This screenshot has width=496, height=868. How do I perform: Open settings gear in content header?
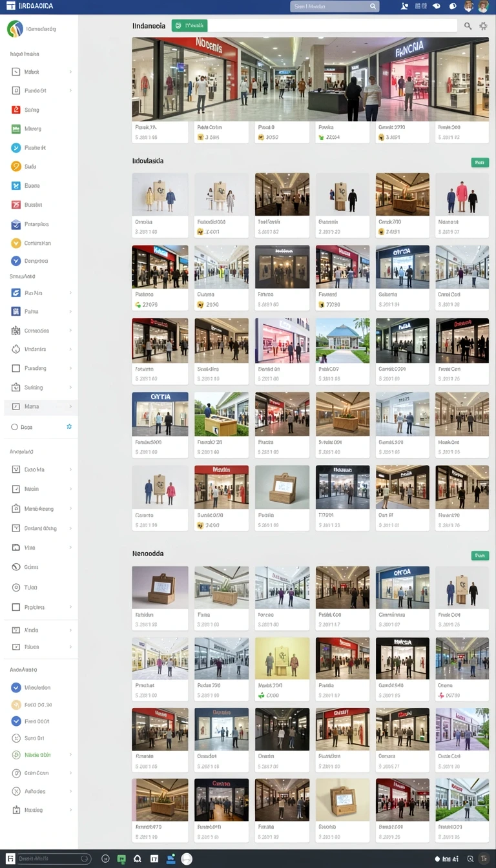coord(484,26)
